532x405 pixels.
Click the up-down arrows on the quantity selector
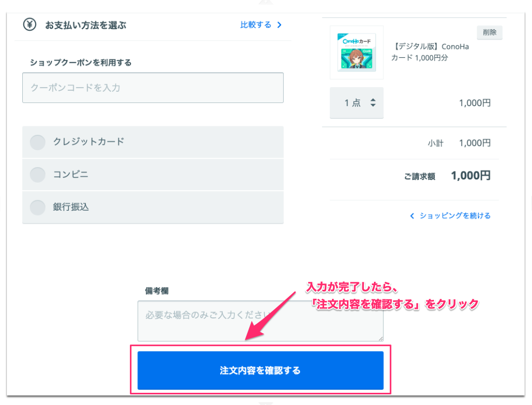(373, 103)
